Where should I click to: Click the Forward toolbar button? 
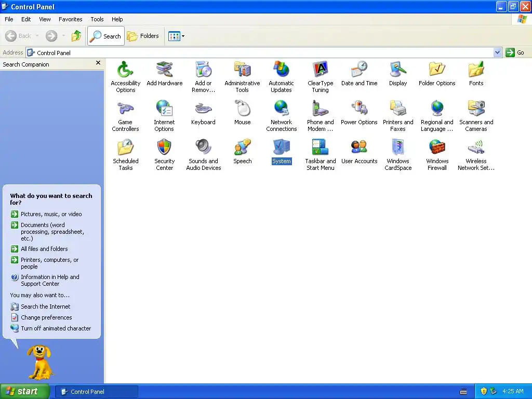[x=51, y=36]
